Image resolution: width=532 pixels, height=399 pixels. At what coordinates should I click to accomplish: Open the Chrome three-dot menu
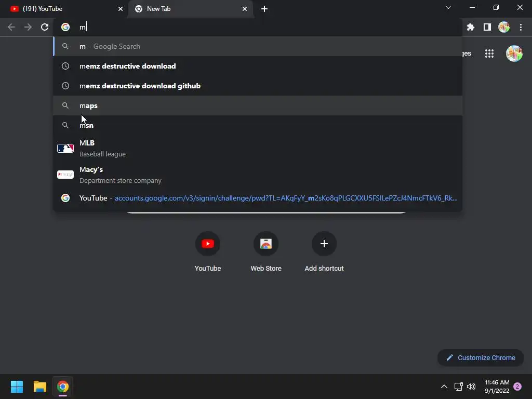pyautogui.click(x=521, y=27)
